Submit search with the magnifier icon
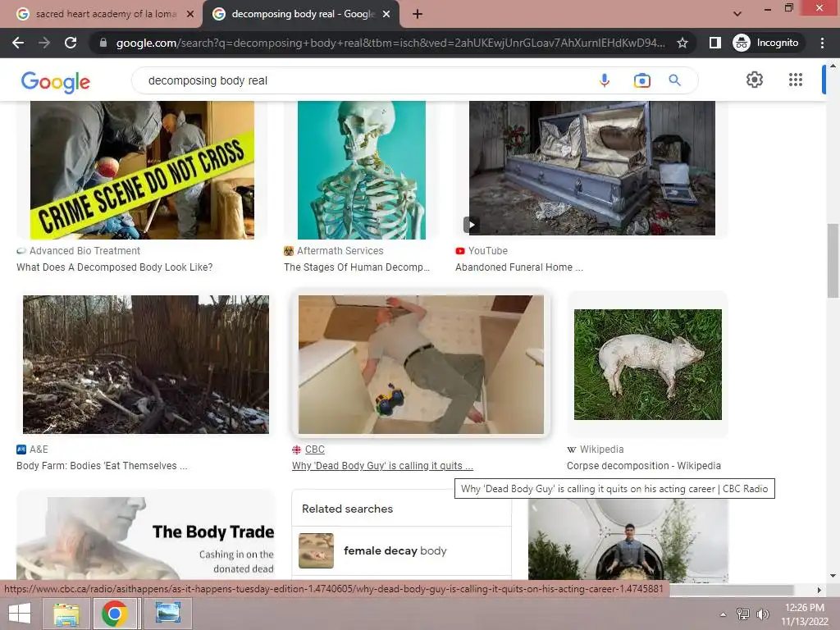The width and height of the screenshot is (840, 630). [x=674, y=80]
